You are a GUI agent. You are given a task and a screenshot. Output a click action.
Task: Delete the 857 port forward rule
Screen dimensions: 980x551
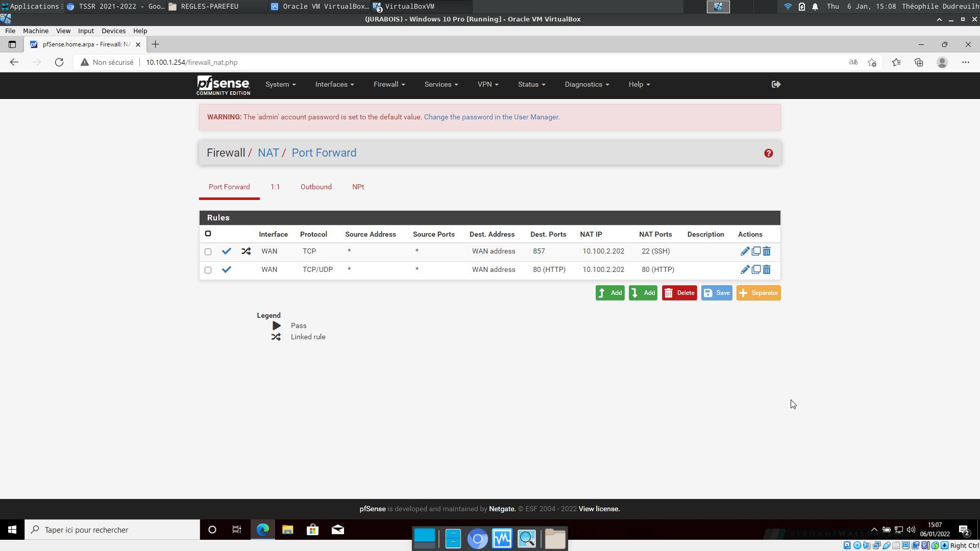click(767, 252)
